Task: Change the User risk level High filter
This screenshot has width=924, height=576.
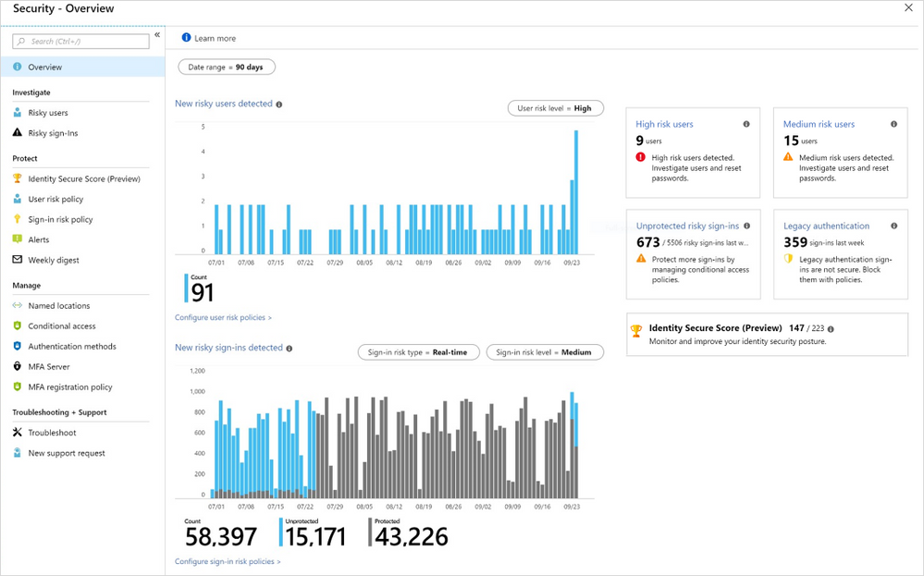Action: [x=554, y=107]
